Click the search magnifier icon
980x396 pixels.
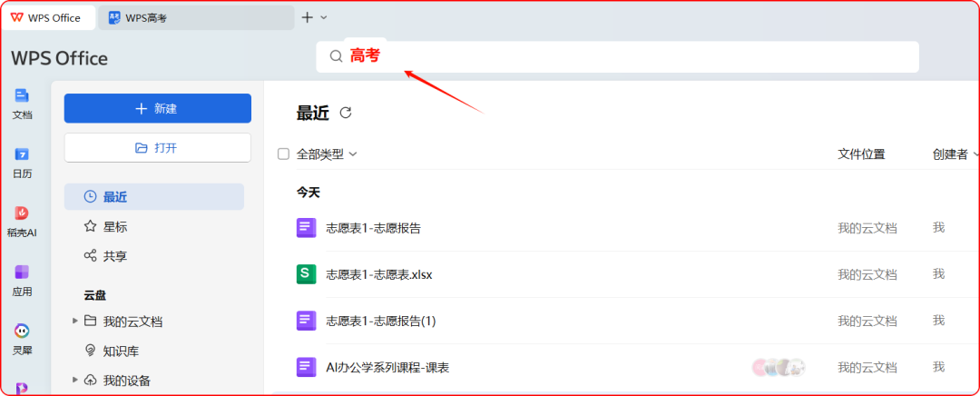click(x=337, y=56)
